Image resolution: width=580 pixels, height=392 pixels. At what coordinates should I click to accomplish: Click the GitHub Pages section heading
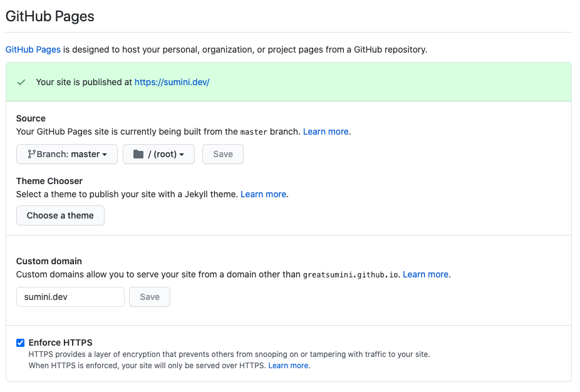click(x=50, y=16)
